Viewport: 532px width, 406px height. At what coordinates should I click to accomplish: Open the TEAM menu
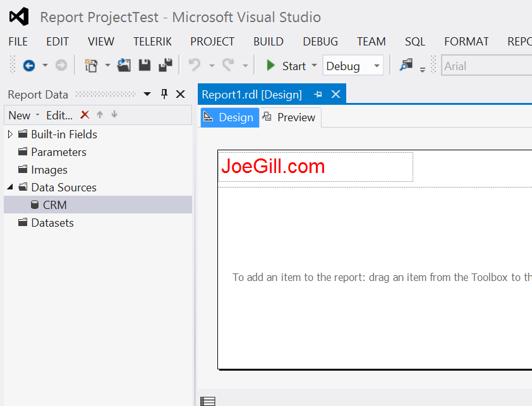tap(371, 42)
